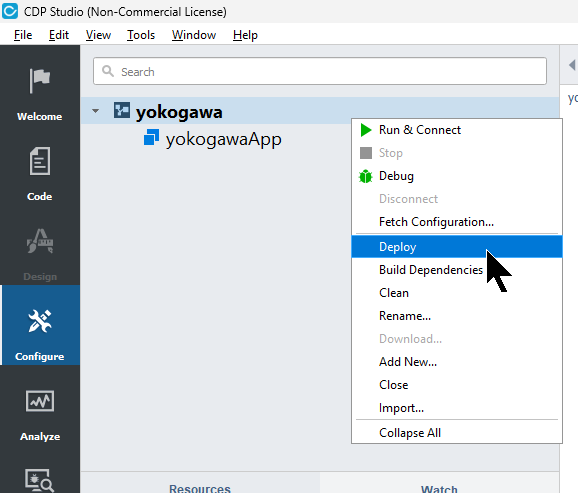Open the Help menu
The height and width of the screenshot is (493, 578).
(x=245, y=35)
